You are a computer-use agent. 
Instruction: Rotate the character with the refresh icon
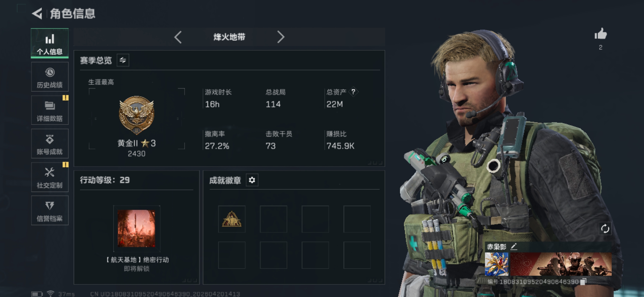pos(605,229)
